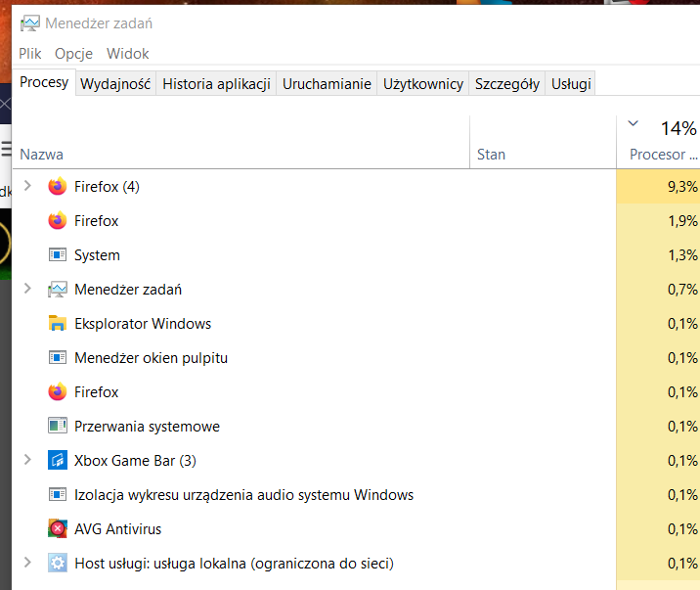Open the Widok menu
Viewport: 700px width, 590px height.
click(128, 54)
